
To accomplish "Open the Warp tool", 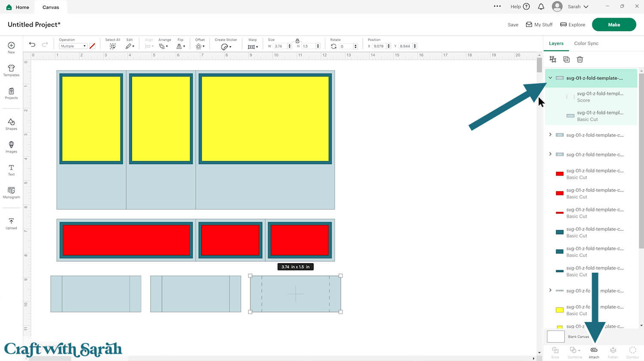I will [x=252, y=47].
